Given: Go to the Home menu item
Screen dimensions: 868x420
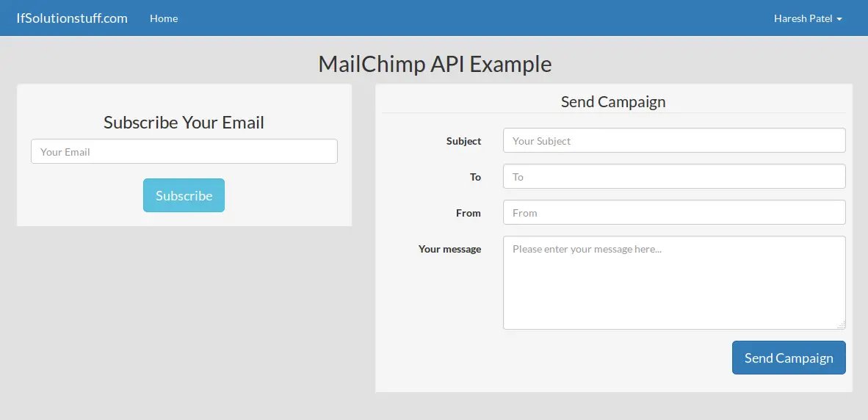Looking at the screenshot, I should coord(164,18).
